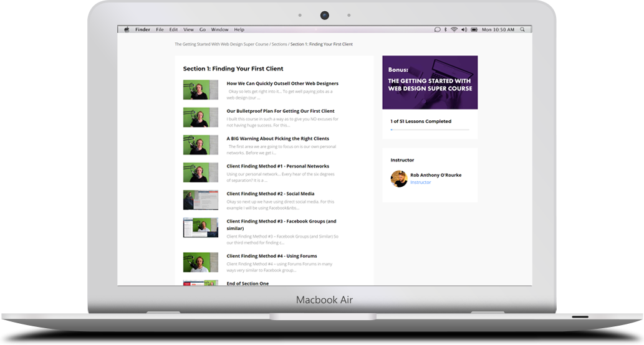
Task: Open Rob Anthony O'Rourke's avatar photo
Action: tap(399, 179)
